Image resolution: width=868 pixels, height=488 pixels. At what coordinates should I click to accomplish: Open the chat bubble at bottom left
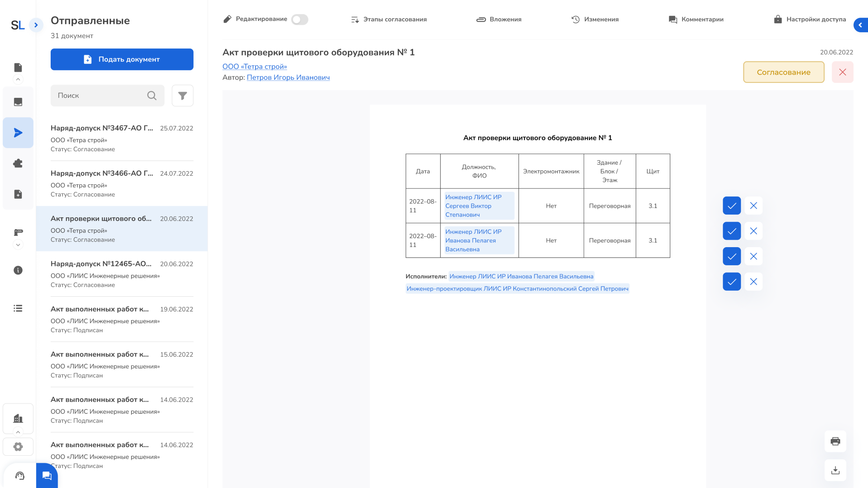click(47, 476)
